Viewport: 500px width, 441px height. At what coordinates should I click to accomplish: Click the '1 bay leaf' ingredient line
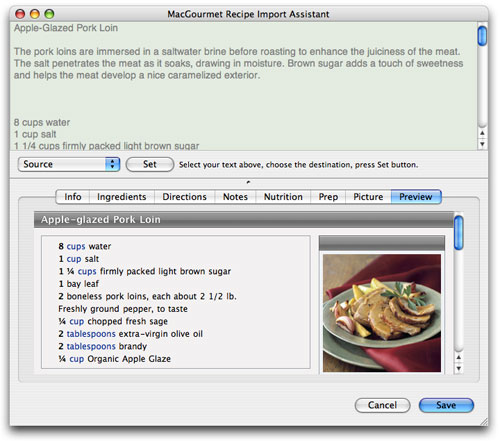pyautogui.click(x=79, y=284)
